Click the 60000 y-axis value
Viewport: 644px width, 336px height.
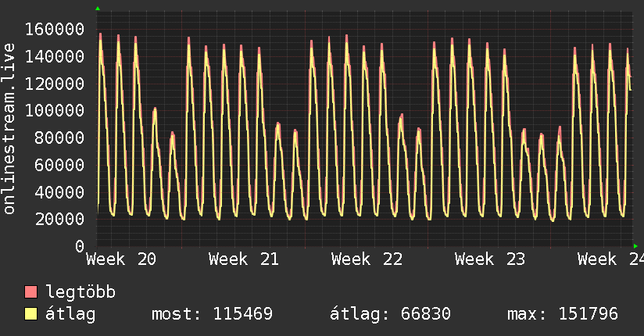(x=59, y=165)
